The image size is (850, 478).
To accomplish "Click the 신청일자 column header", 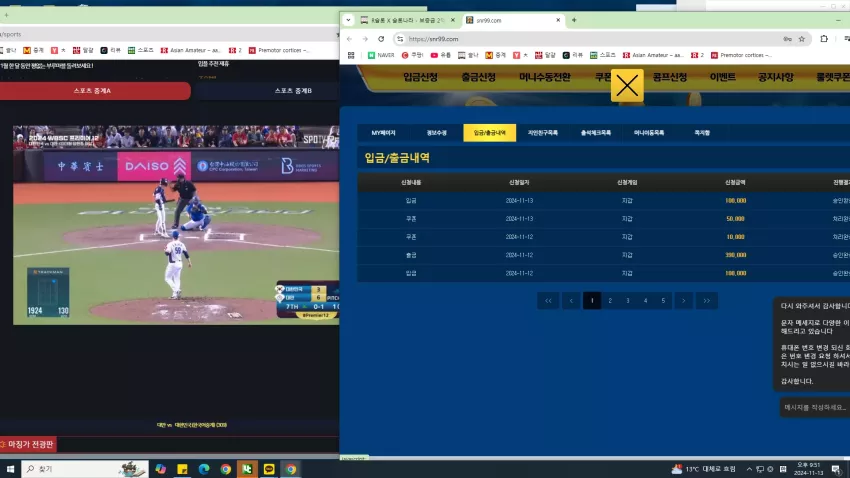I will (519, 183).
